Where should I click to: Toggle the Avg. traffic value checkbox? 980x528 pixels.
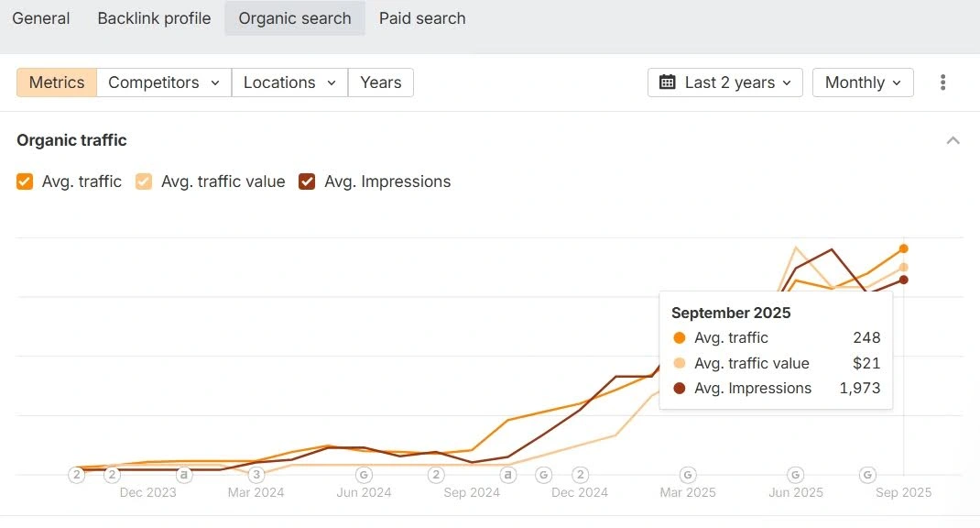pos(144,181)
